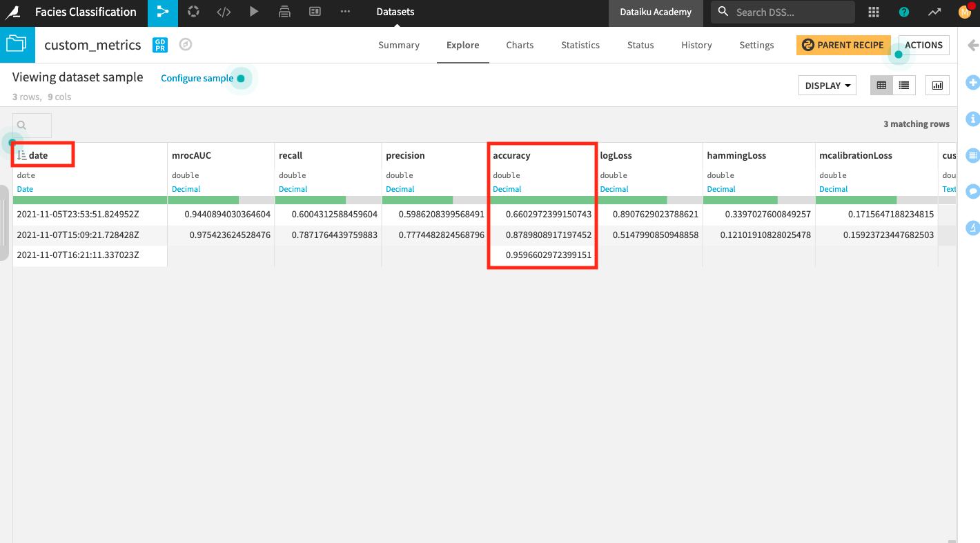The height and width of the screenshot is (543, 980).
Task: Select date cell 2021-11-07T15:09:21.728428Z
Action: (x=90, y=235)
